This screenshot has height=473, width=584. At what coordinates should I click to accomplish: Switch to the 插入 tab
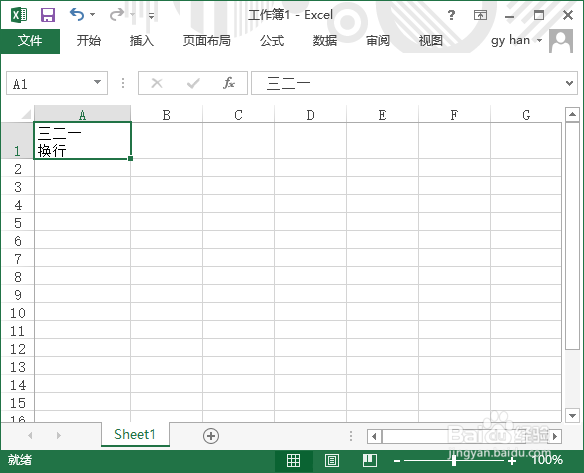(x=142, y=40)
